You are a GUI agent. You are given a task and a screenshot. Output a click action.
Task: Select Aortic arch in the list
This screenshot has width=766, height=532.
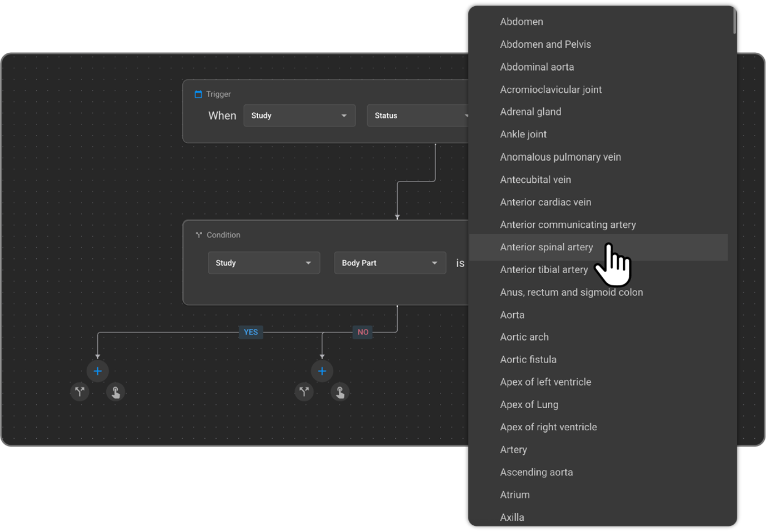click(x=524, y=337)
